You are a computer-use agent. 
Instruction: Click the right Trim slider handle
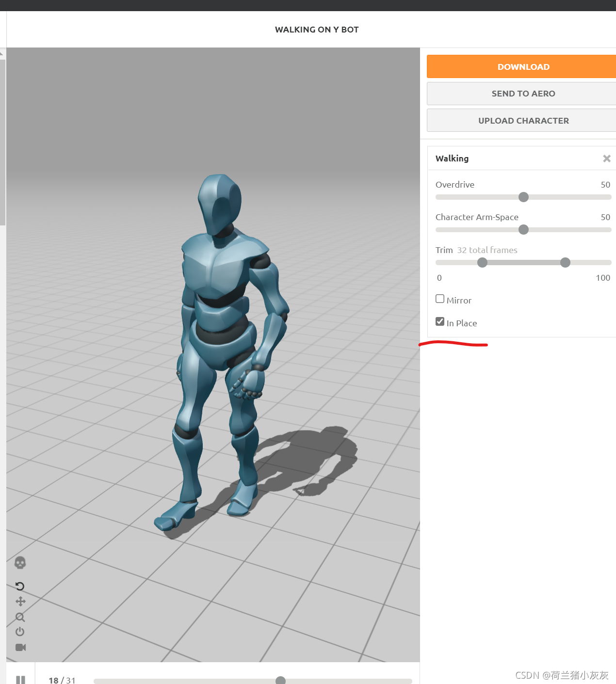565,262
